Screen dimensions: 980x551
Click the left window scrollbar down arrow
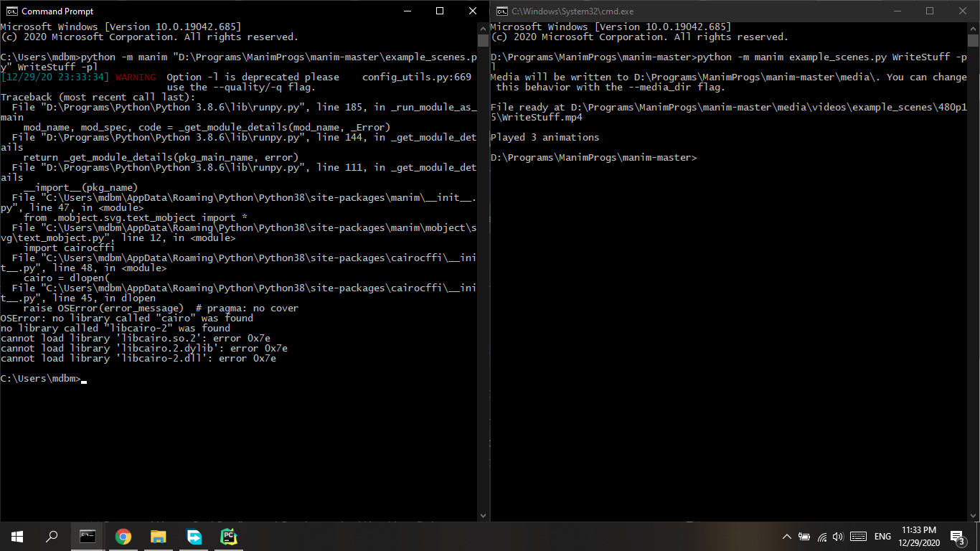[x=482, y=514]
